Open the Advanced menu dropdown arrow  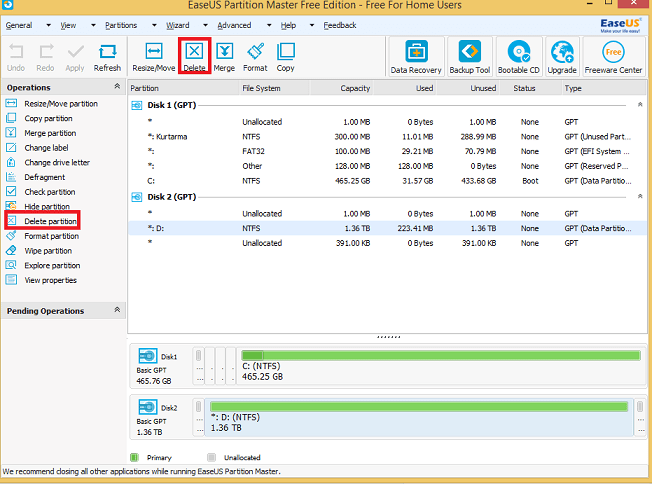(269, 25)
